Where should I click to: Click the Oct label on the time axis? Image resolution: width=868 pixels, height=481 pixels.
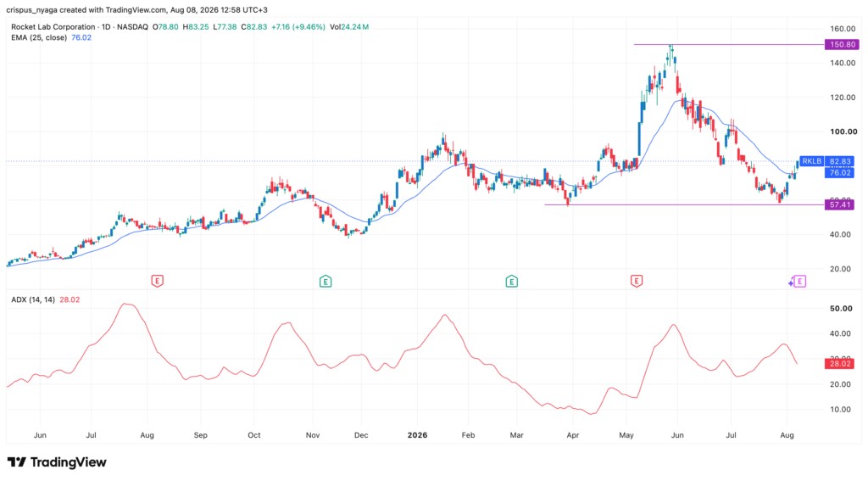pos(254,435)
